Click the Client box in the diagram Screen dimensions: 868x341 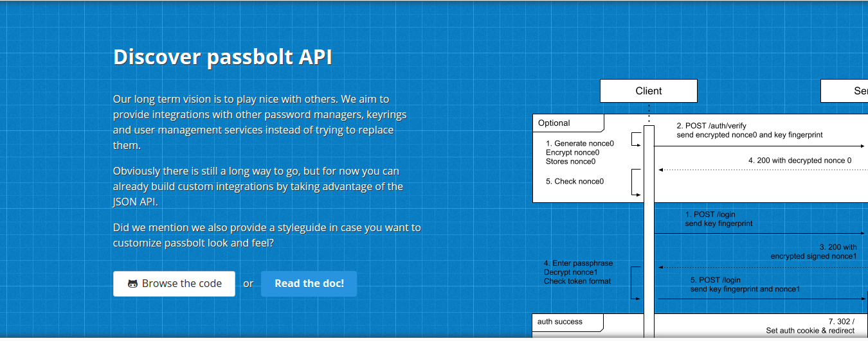pos(648,91)
